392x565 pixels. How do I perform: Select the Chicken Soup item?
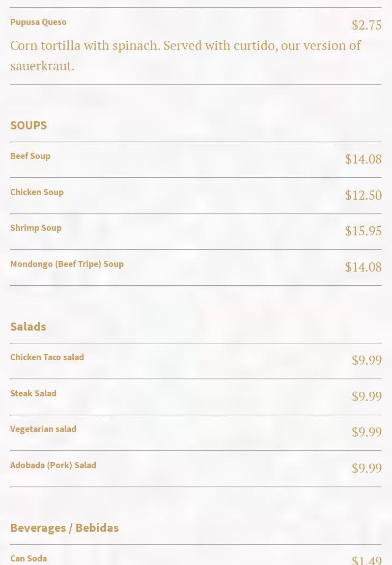pos(37,192)
